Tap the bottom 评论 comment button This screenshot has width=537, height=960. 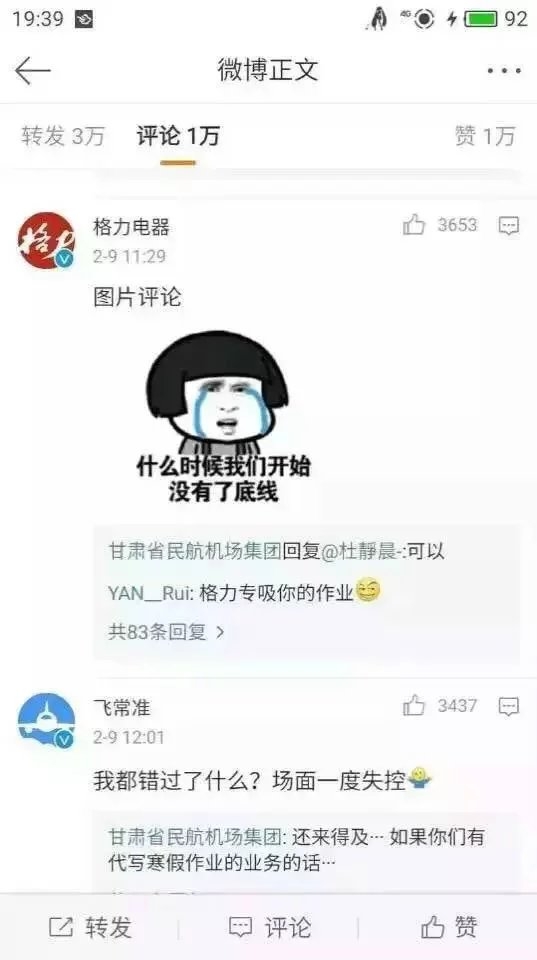[x=269, y=928]
